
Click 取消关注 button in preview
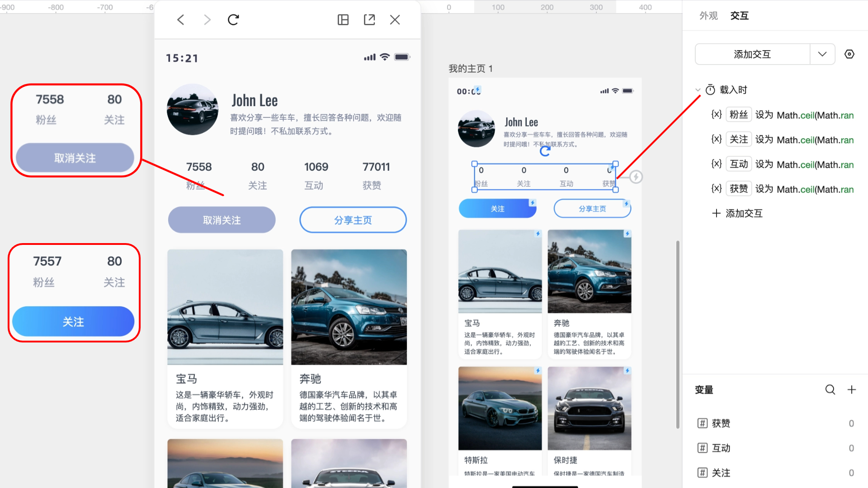click(x=222, y=220)
